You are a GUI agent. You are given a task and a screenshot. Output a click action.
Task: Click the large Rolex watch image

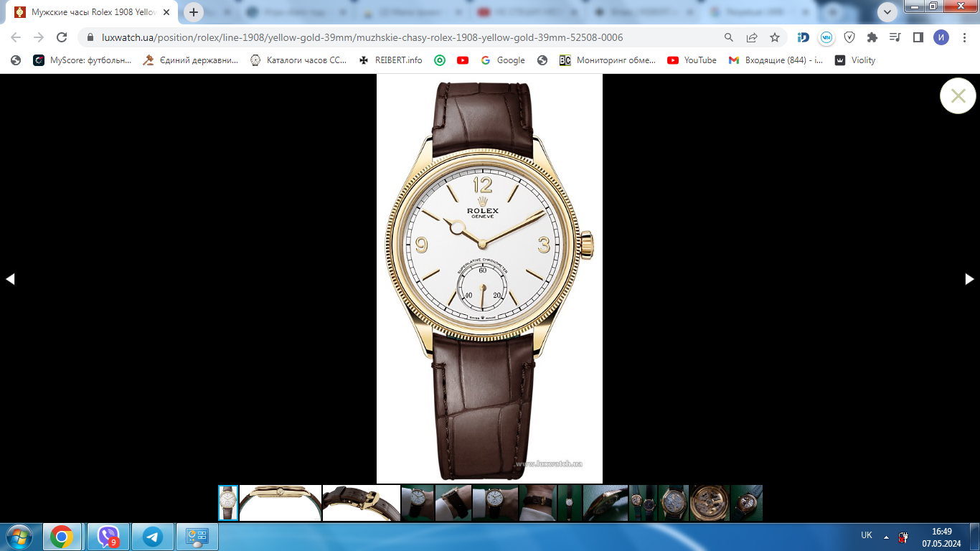(x=489, y=278)
